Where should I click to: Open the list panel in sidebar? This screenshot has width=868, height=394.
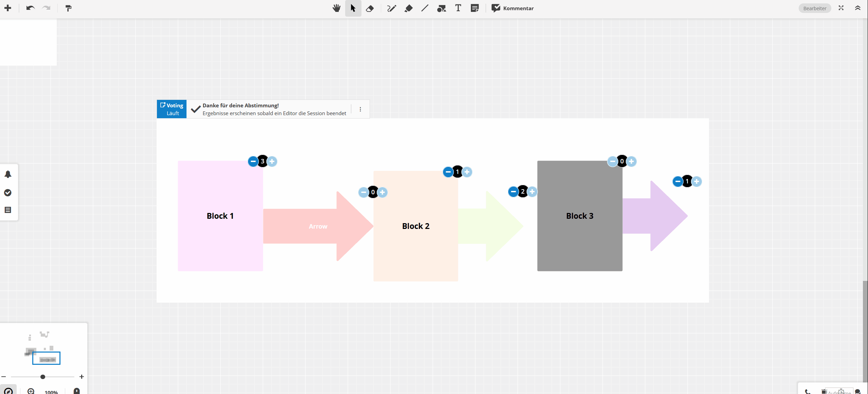point(8,210)
